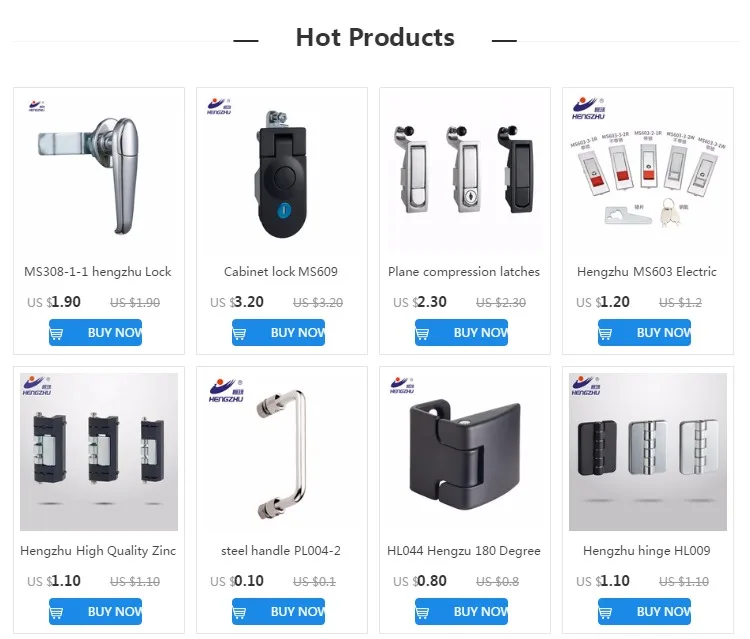Open the HL044 Hengzu 180 Degree title link

coord(464,551)
